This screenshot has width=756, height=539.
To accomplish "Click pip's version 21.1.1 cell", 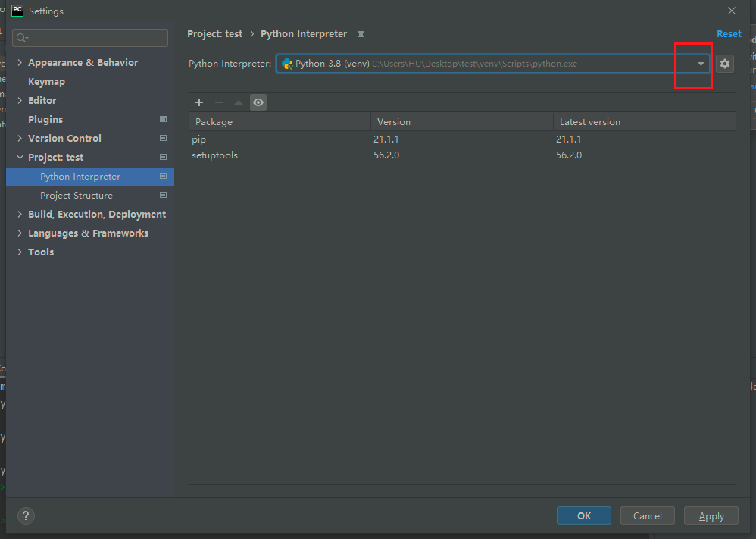I will (386, 139).
